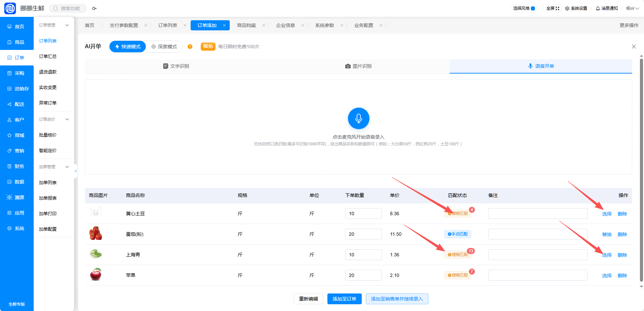Viewport: 644px width, 311px height.
Task: Switch to 快速模式
Action: tap(128, 47)
